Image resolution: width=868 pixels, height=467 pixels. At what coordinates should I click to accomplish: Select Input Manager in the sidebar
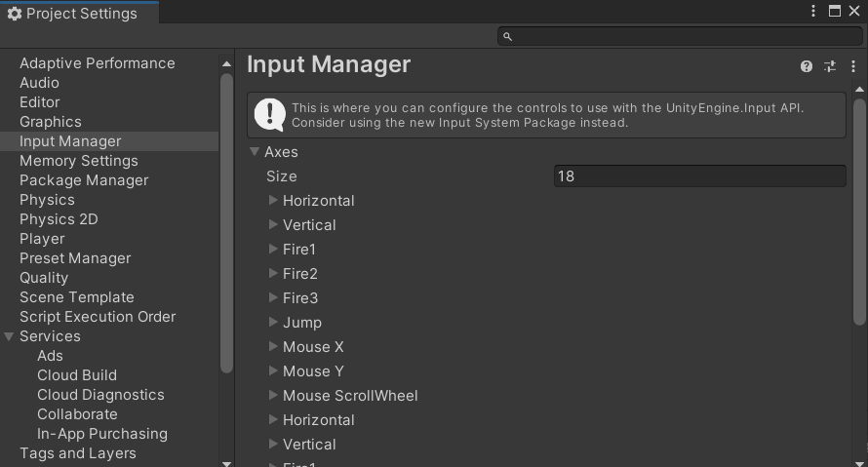pyautogui.click(x=109, y=141)
